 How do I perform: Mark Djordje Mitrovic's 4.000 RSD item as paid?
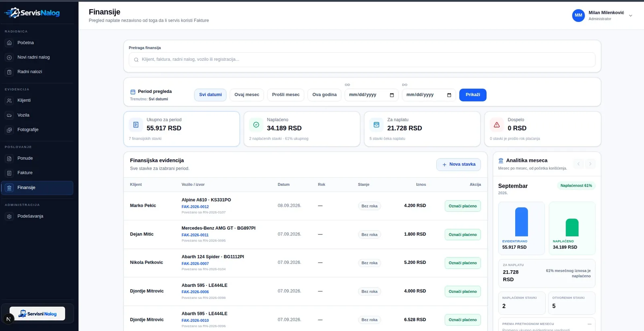(463, 292)
